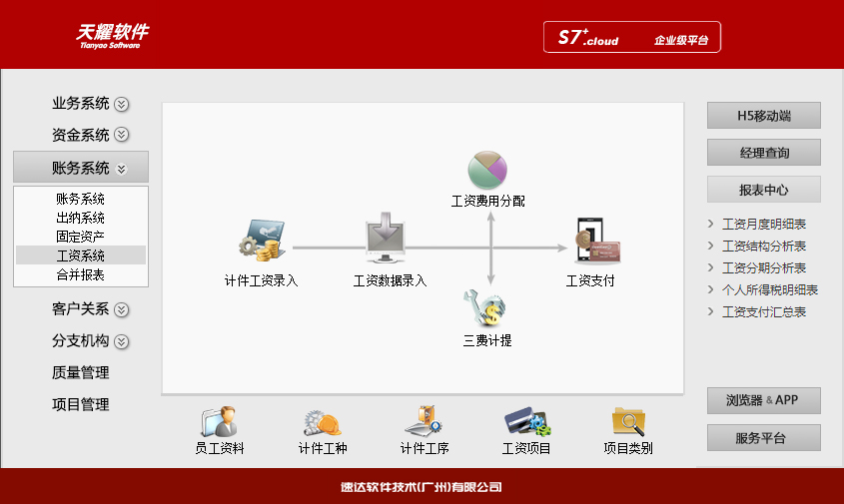This screenshot has width=844, height=504.
Task: Expand the 客户关系 menu
Action: [x=121, y=309]
